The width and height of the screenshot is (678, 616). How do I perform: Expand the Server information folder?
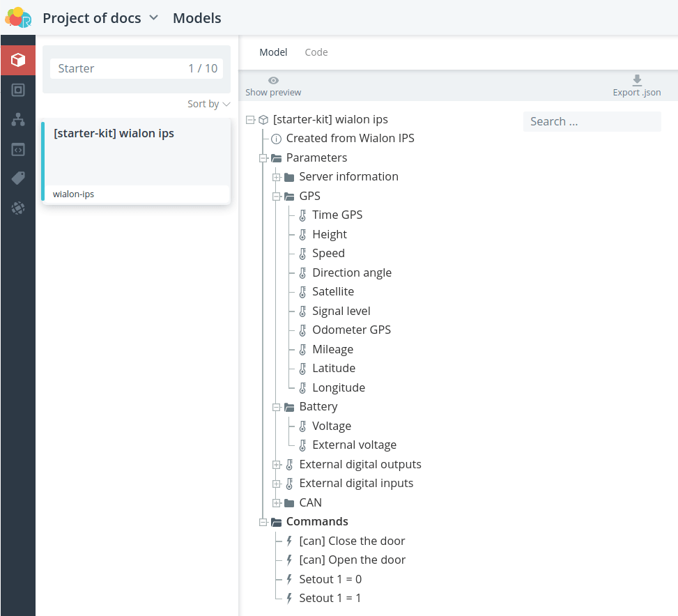coord(277,177)
